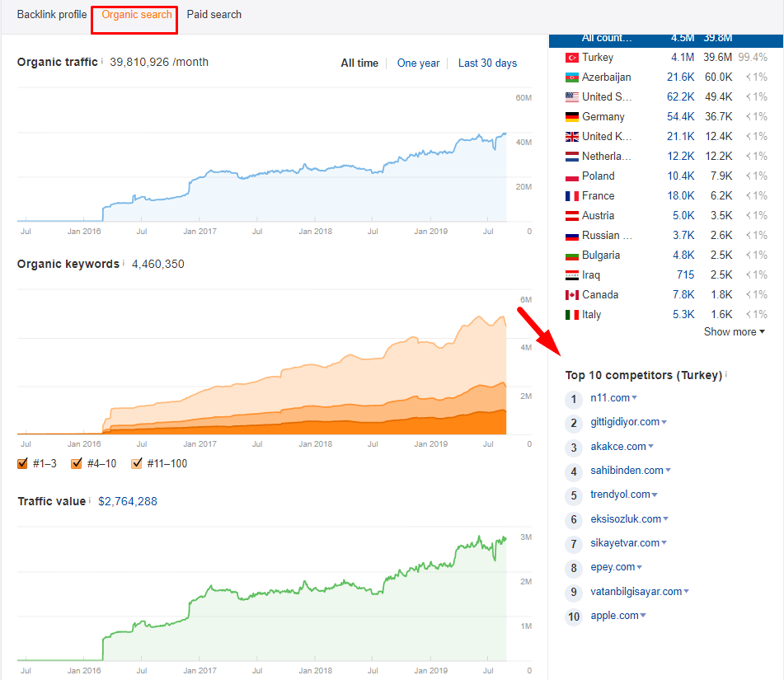Switch chart to Last 30 days

(x=487, y=63)
